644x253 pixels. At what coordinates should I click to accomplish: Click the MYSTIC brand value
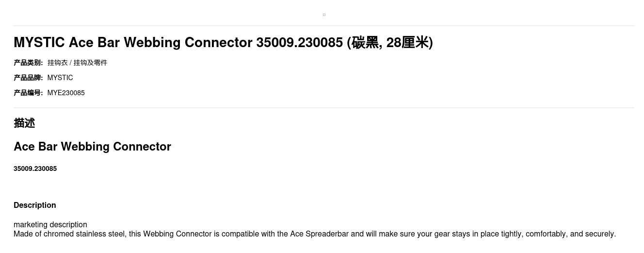point(60,78)
